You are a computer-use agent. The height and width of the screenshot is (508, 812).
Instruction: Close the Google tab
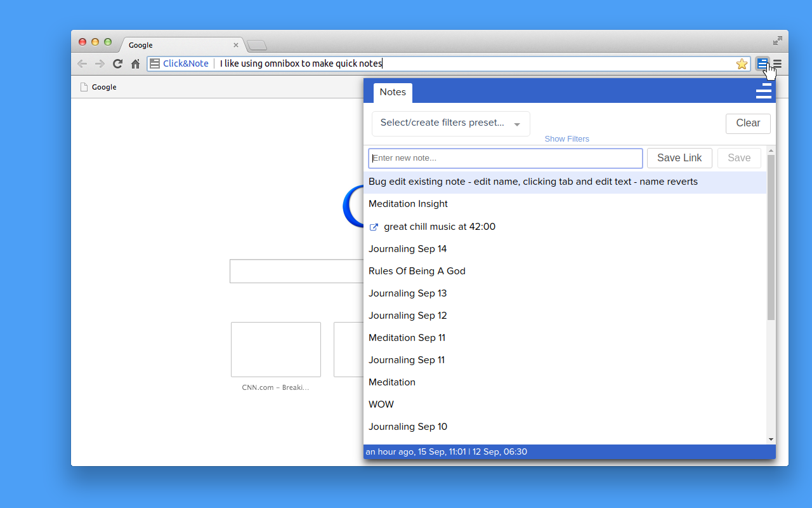pyautogui.click(x=236, y=45)
